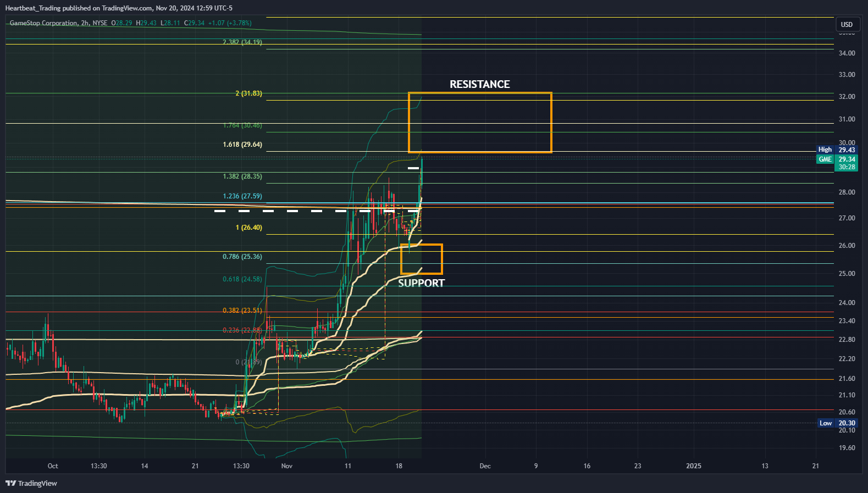
Task: Click the 23 date on time axis
Action: (638, 466)
